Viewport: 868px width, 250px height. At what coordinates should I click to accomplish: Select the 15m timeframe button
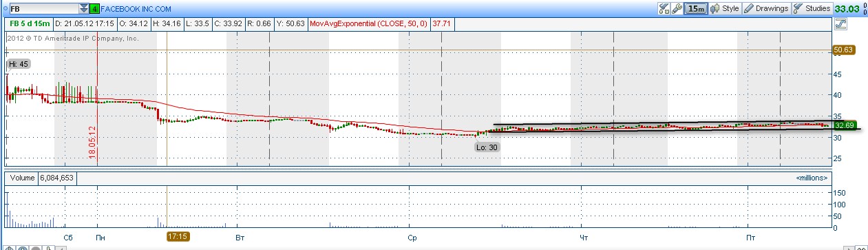click(695, 9)
